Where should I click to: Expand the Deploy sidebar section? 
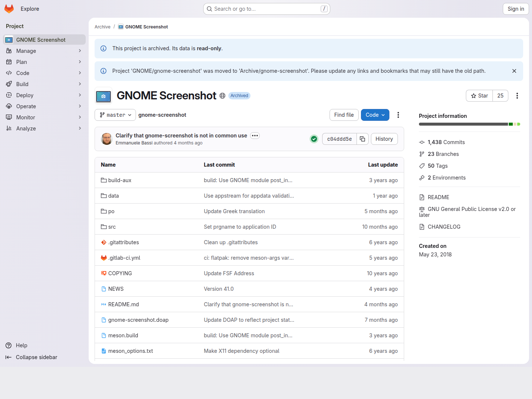coord(44,95)
